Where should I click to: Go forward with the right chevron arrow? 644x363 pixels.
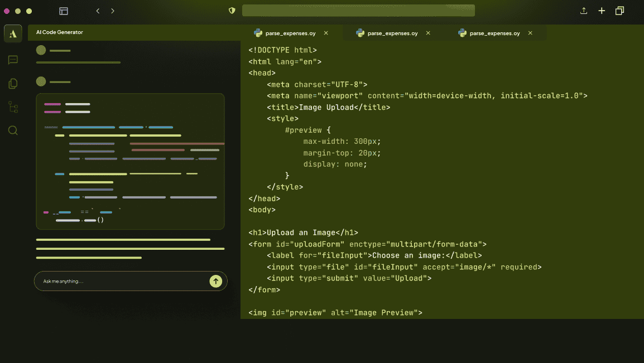click(113, 11)
